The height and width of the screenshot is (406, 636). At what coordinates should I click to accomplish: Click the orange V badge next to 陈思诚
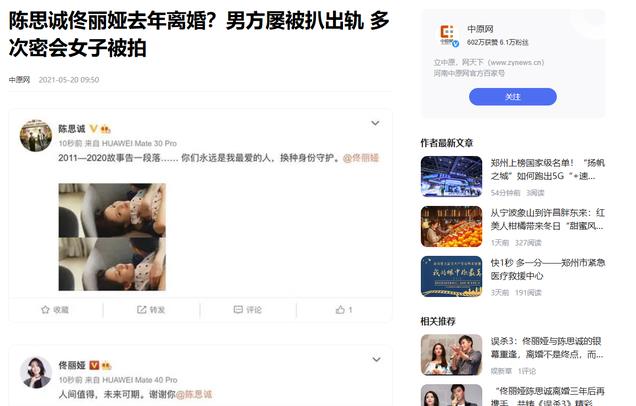click(x=93, y=129)
